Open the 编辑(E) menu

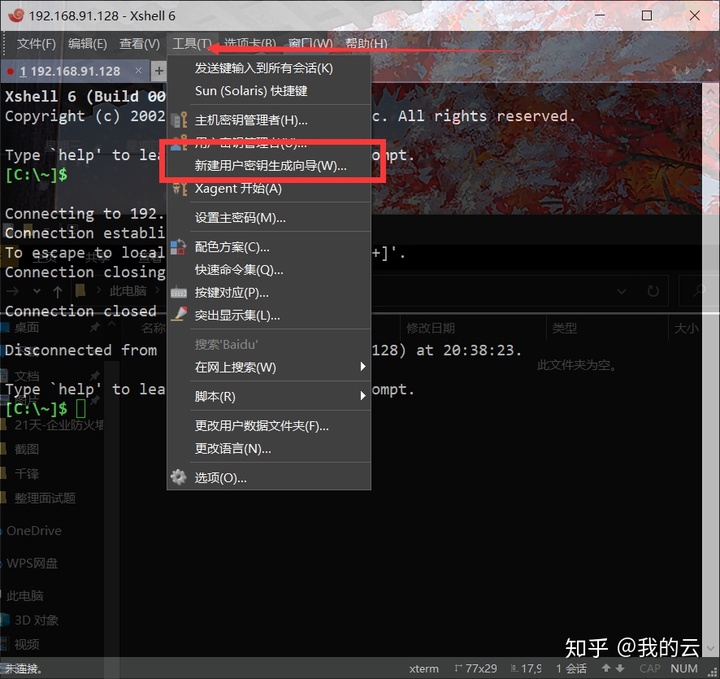(x=87, y=44)
